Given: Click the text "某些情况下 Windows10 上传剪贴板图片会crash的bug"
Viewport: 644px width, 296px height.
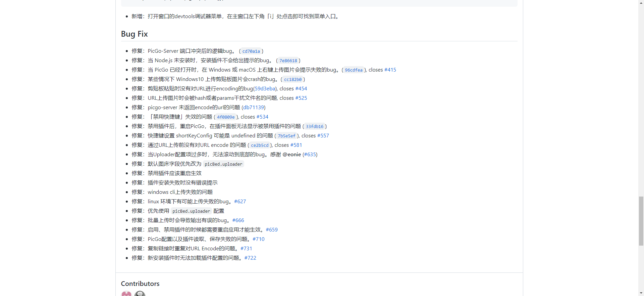Looking at the screenshot, I should click(211, 79).
